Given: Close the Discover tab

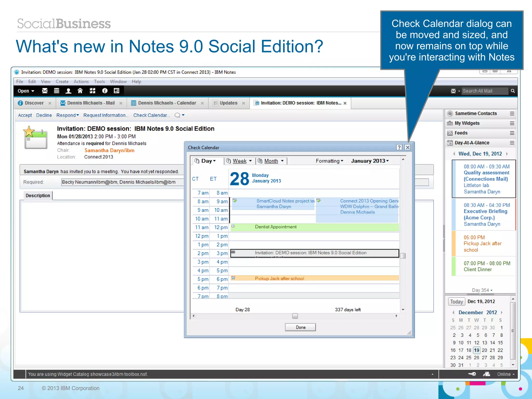Looking at the screenshot, I should pyautogui.click(x=50, y=103).
